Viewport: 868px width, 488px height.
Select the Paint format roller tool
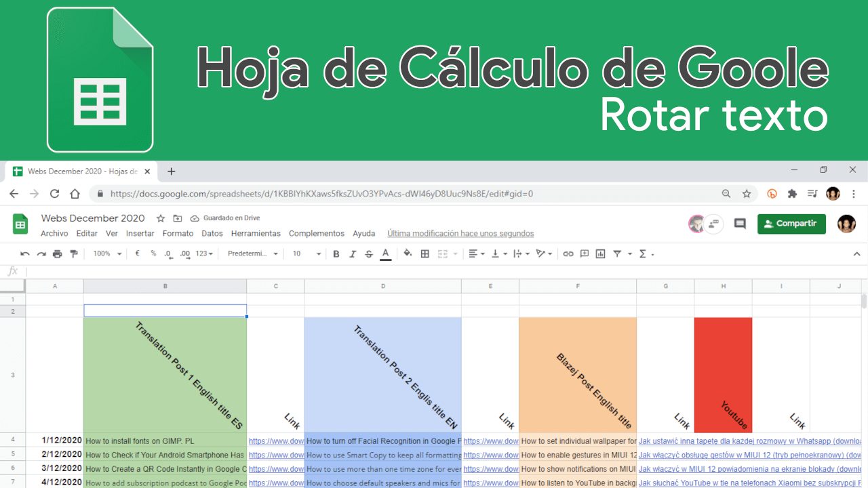coord(74,253)
